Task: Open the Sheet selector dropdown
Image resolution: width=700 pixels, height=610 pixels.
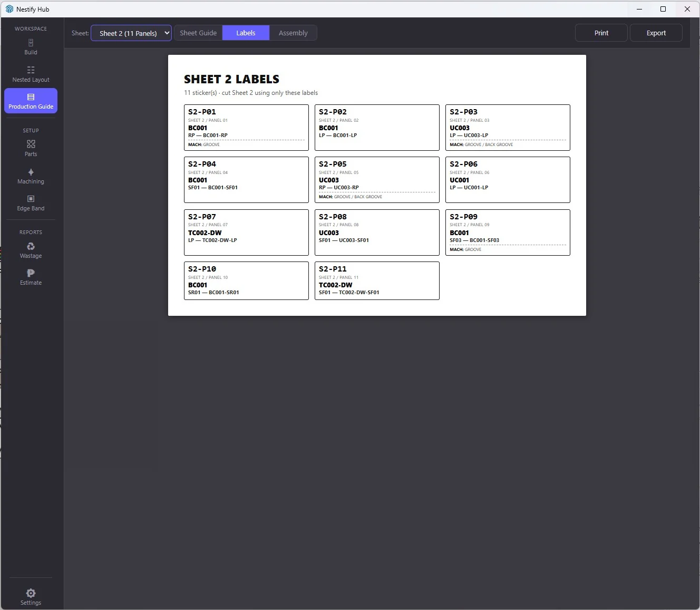Action: [x=131, y=33]
